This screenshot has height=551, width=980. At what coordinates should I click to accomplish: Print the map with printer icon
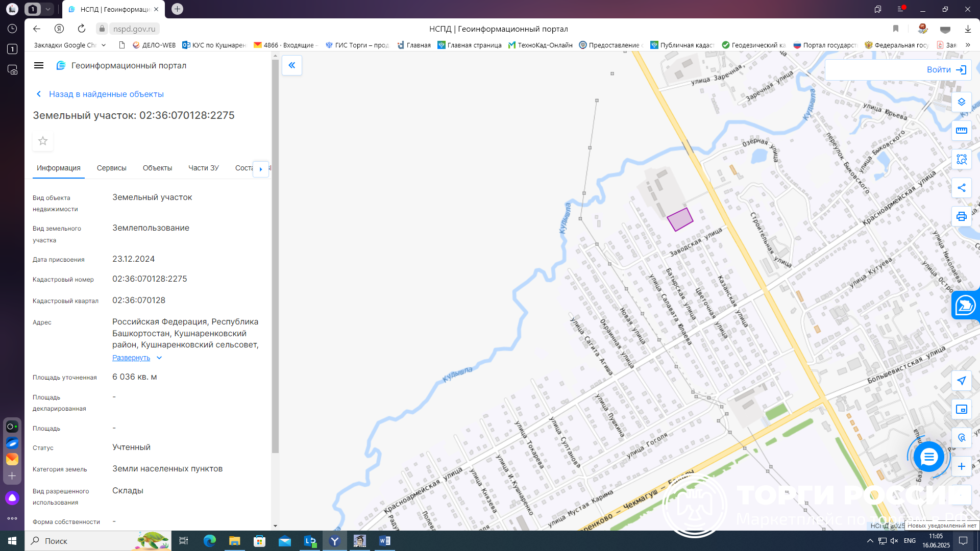pyautogui.click(x=961, y=216)
